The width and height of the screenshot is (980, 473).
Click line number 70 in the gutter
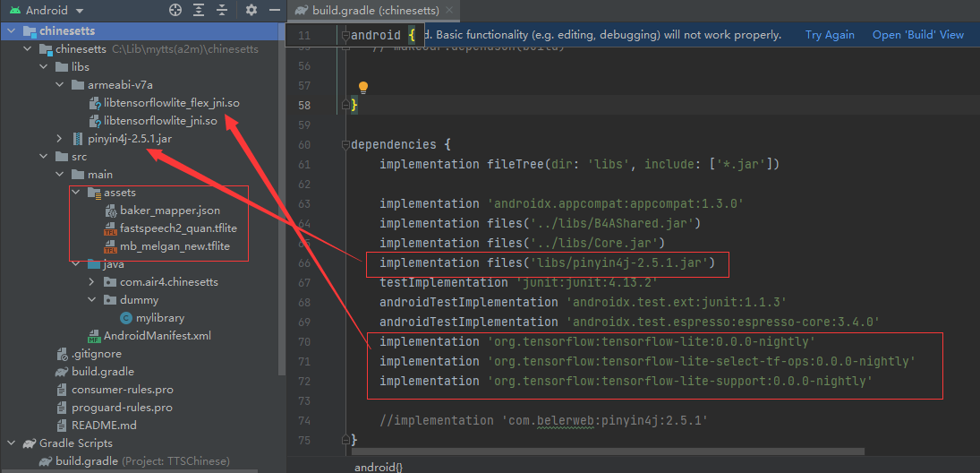[x=303, y=342]
